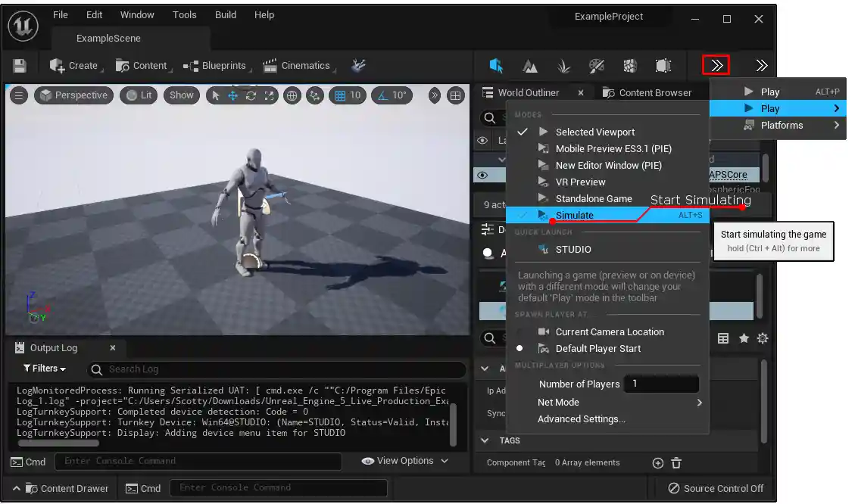Screen dimensions: 858x504
Task: Choose Simulate from the play modes menu
Action: click(575, 216)
